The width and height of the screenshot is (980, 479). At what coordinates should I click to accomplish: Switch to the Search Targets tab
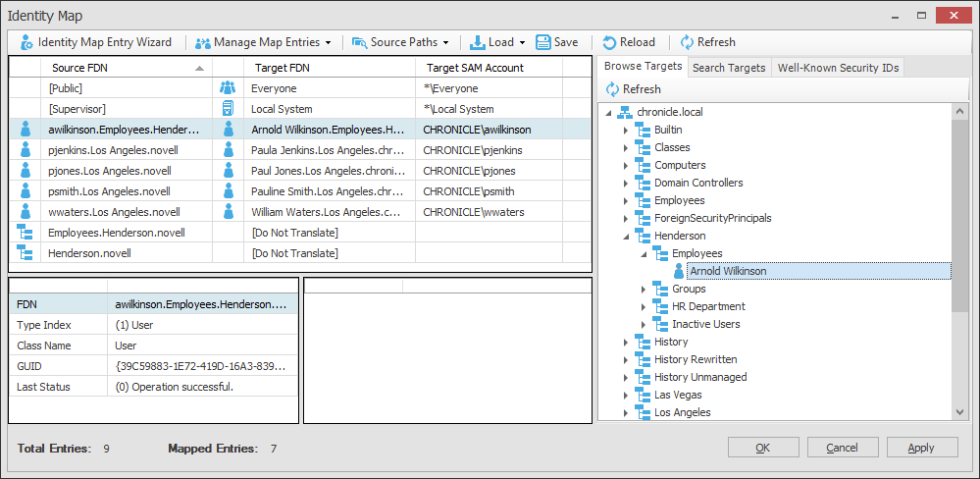click(729, 68)
